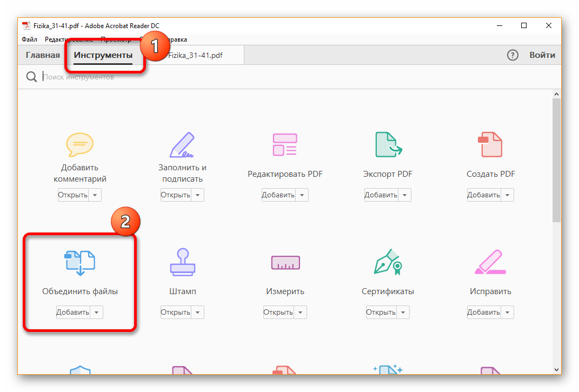Click the Войти sign-in link
This screenshot has width=579, height=392.
coord(542,55)
